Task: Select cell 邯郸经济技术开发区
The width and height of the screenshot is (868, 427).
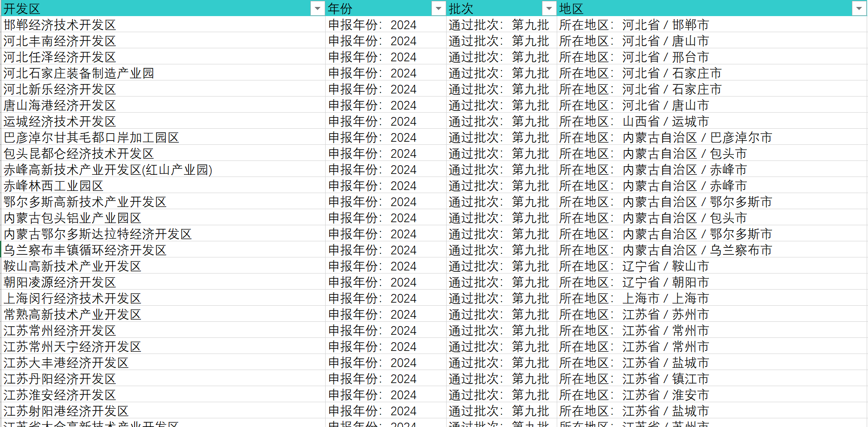Action: click(163, 25)
